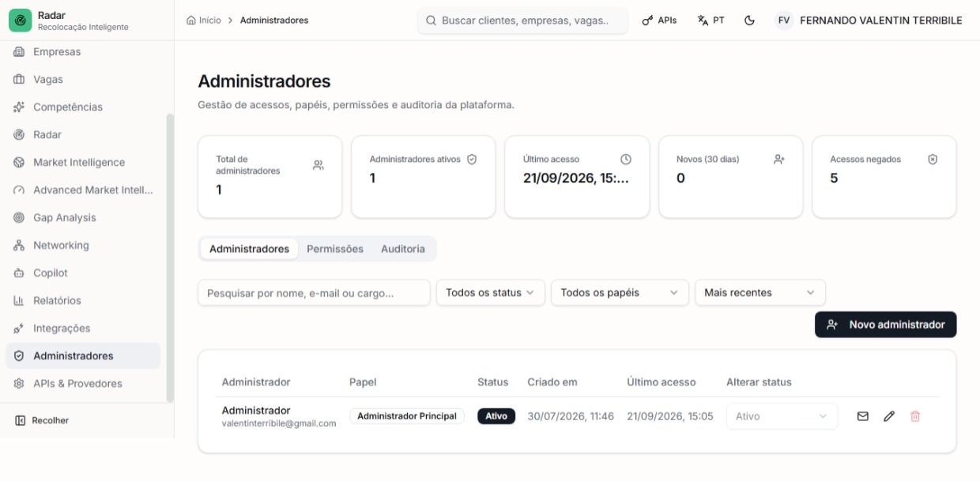Open the Vagas briefcase icon
Image resolution: width=980 pixels, height=481 pixels.
point(19,80)
